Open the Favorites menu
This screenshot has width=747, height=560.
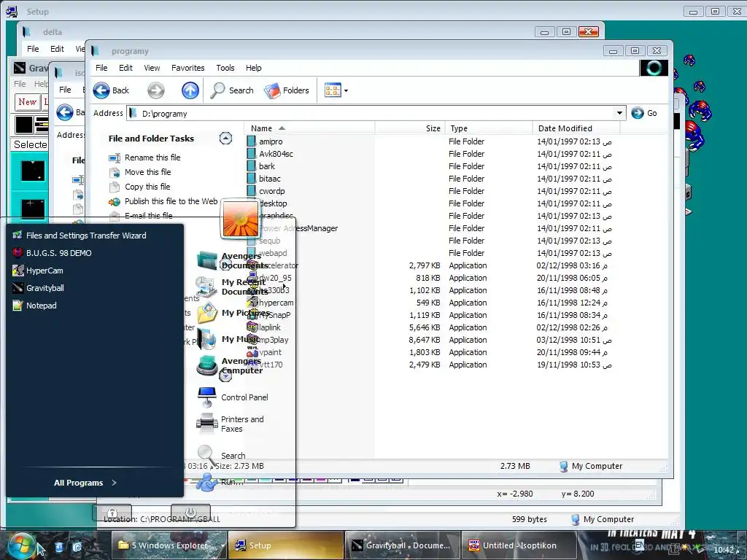187,68
